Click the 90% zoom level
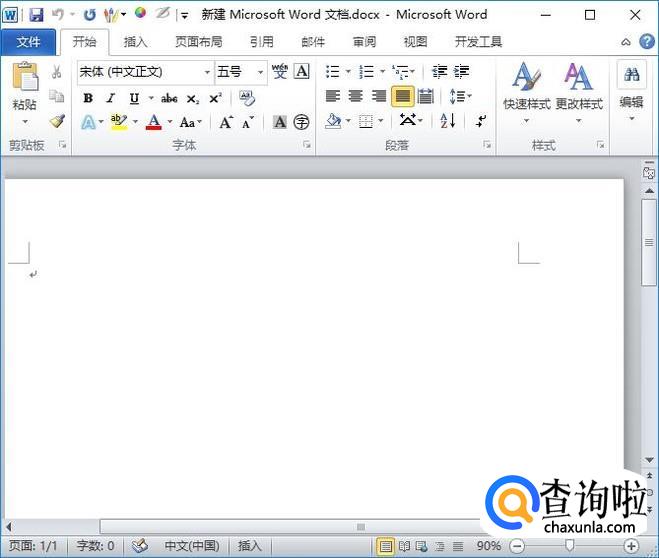 [x=489, y=546]
